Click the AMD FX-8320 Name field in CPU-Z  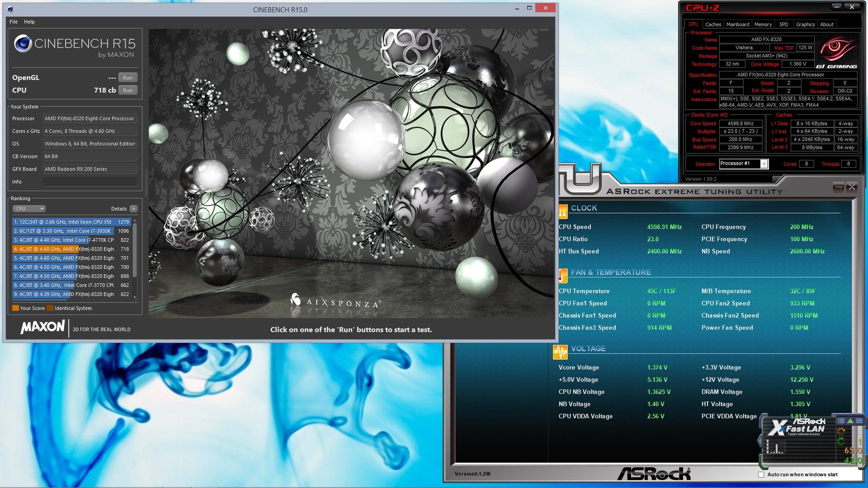tap(766, 40)
